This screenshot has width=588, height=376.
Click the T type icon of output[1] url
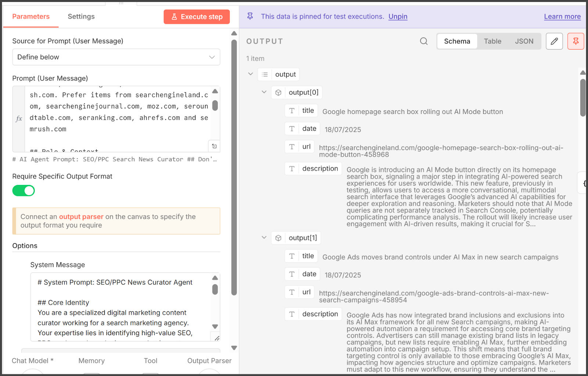[x=292, y=292]
